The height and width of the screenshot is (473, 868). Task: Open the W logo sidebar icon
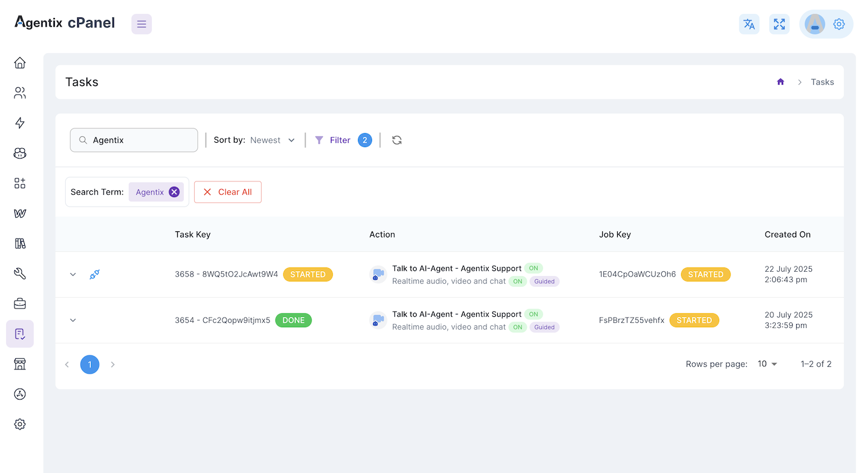(20, 213)
